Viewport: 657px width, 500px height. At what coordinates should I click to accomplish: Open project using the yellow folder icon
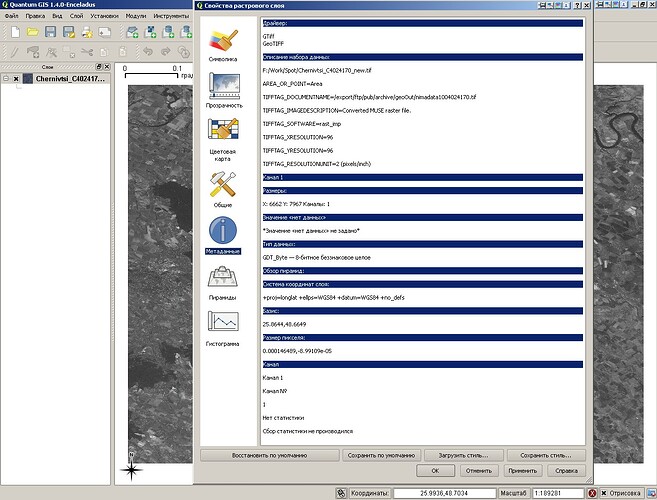click(33, 32)
